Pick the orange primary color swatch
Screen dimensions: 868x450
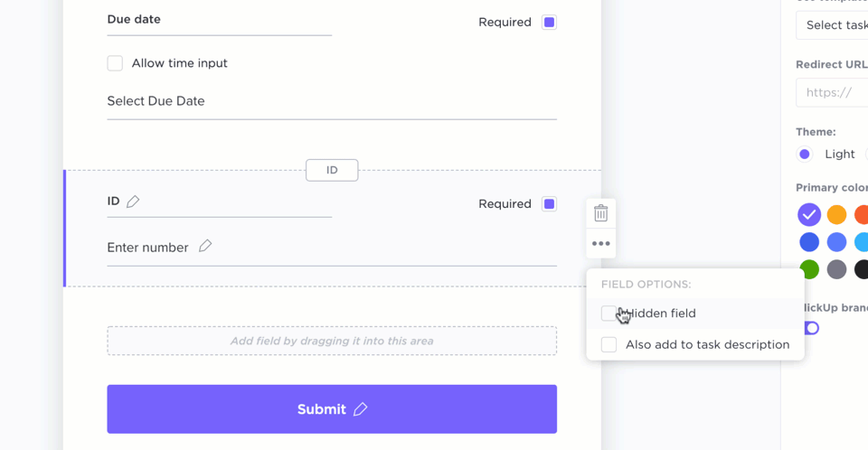click(x=837, y=215)
